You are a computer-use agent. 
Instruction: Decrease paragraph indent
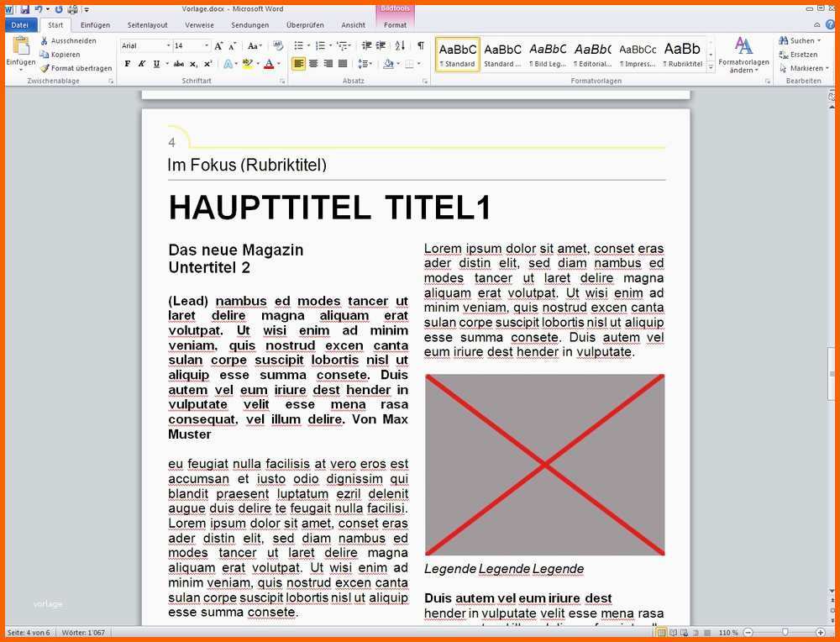point(366,45)
